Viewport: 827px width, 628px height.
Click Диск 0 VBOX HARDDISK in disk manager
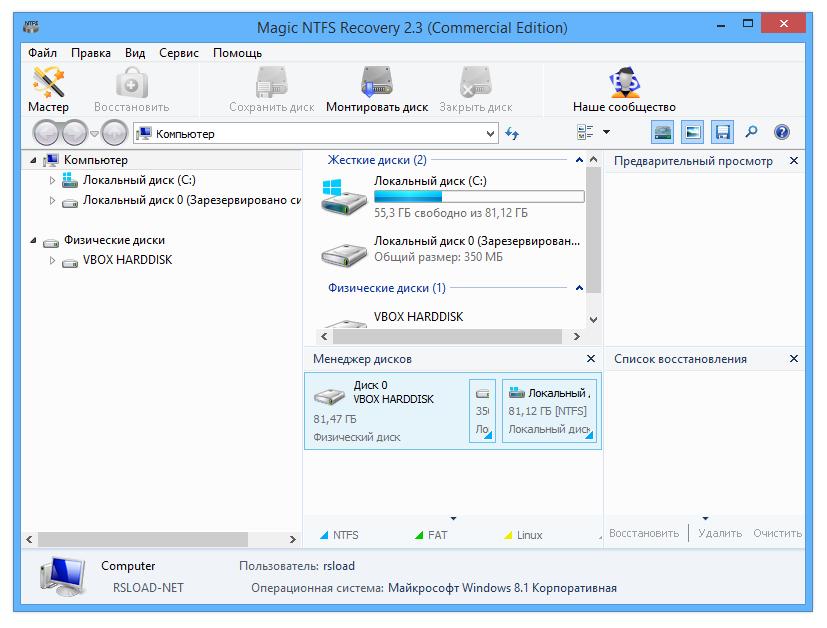point(386,411)
